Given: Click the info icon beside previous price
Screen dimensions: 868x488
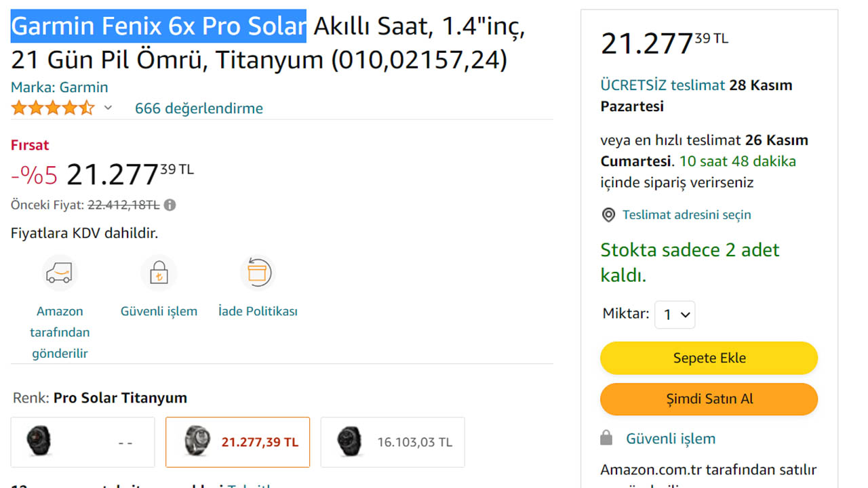Looking at the screenshot, I should (170, 205).
